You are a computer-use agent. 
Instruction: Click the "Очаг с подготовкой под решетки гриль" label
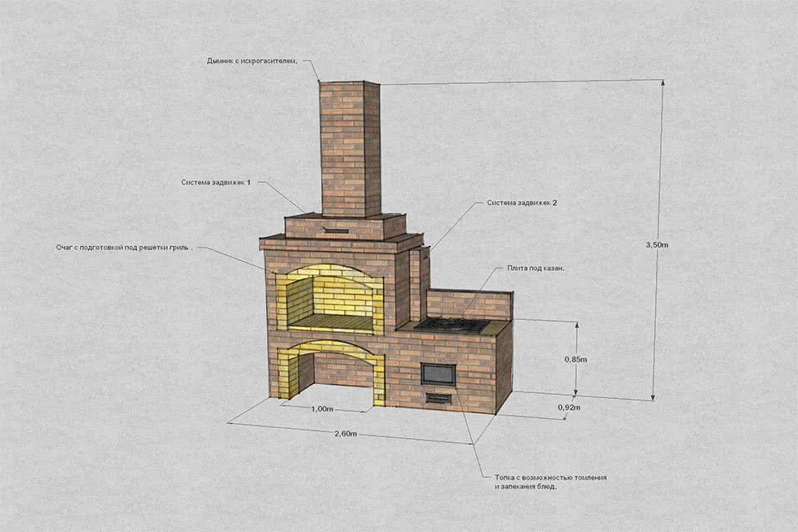click(124, 247)
